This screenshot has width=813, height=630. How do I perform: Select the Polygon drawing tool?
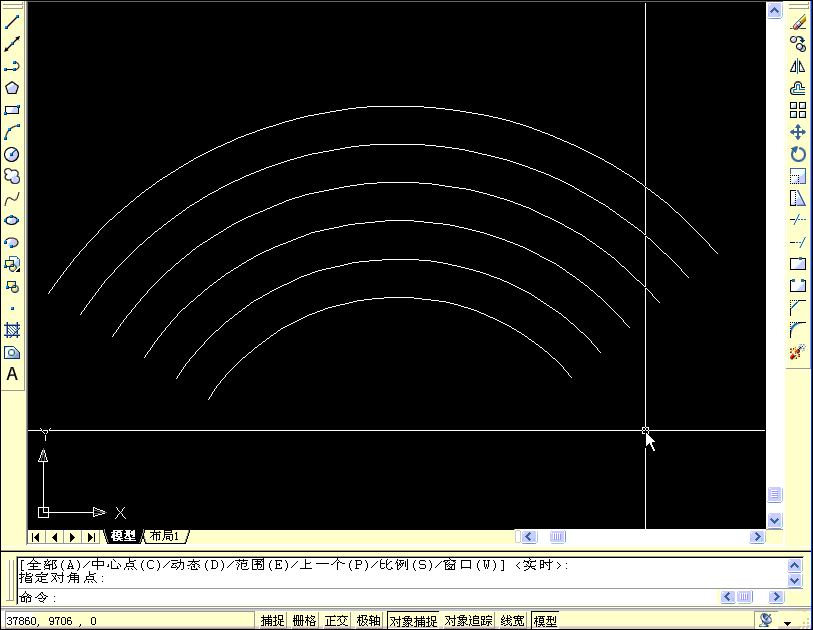coord(11,87)
